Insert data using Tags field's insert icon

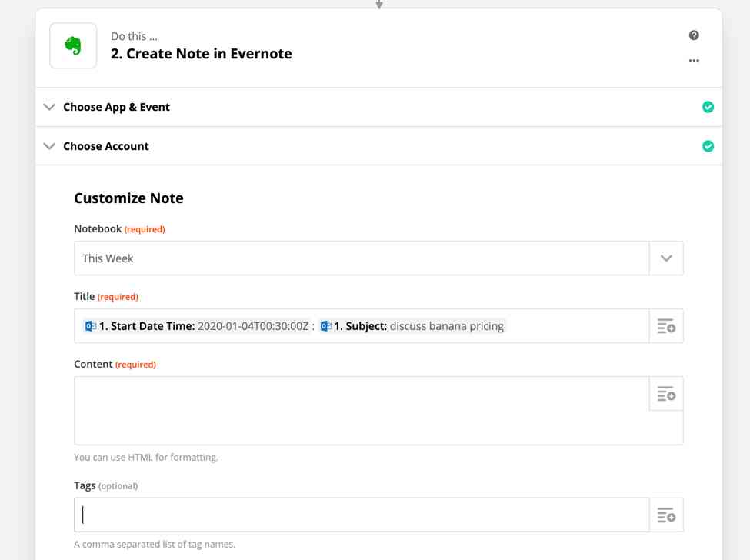pos(666,515)
